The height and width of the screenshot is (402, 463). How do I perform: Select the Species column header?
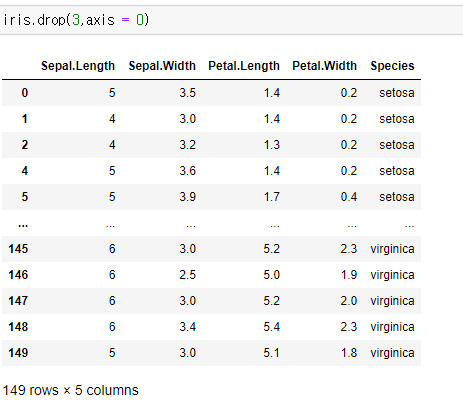[392, 66]
